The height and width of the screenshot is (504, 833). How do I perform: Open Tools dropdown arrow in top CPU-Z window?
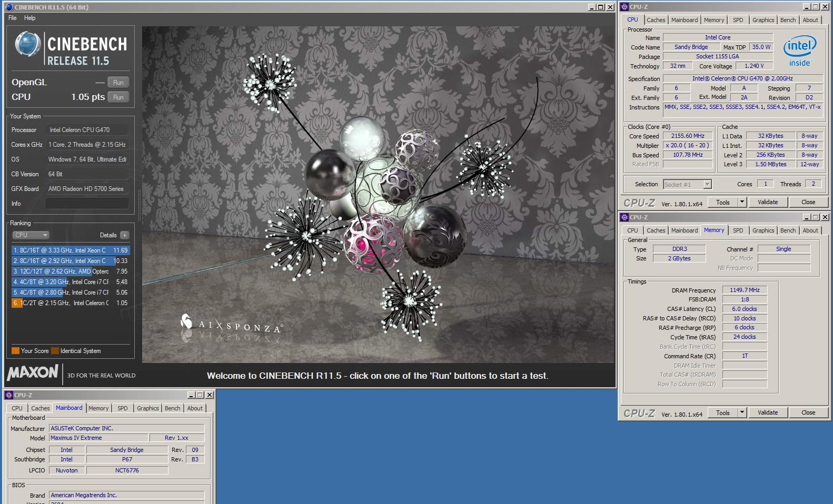coord(742,203)
